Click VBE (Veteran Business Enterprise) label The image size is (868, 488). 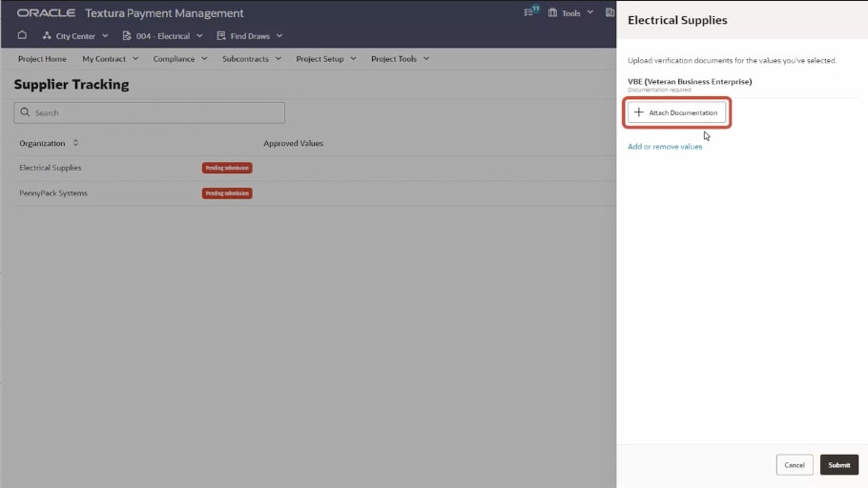[690, 81]
